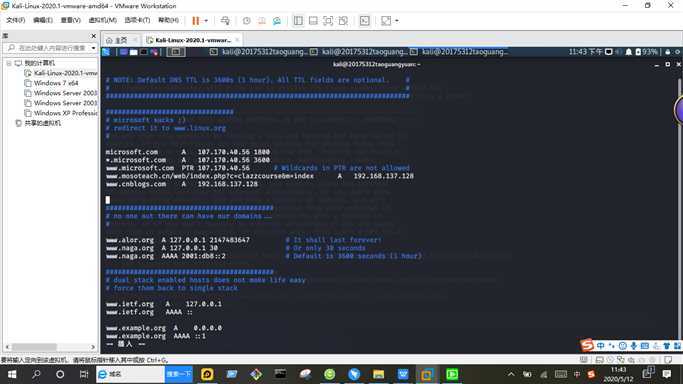Collapse the 我的计算机 tree node
This screenshot has height=384, width=683.
pos(9,63)
